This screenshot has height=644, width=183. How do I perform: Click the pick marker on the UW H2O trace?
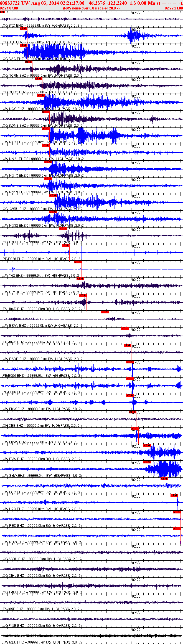[174, 495]
